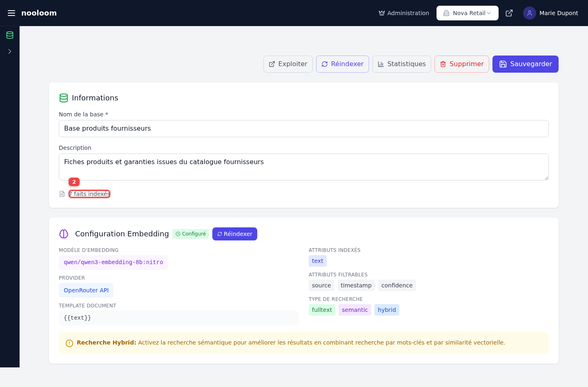Image resolution: width=588 pixels, height=387 pixels.
Task: Click the faits indexés link
Action: 89,194
